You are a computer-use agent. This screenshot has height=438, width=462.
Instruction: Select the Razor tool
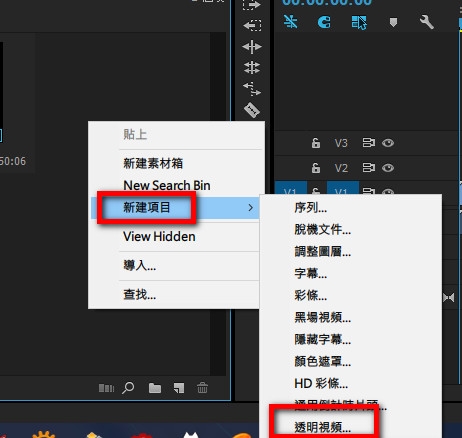pyautogui.click(x=252, y=110)
